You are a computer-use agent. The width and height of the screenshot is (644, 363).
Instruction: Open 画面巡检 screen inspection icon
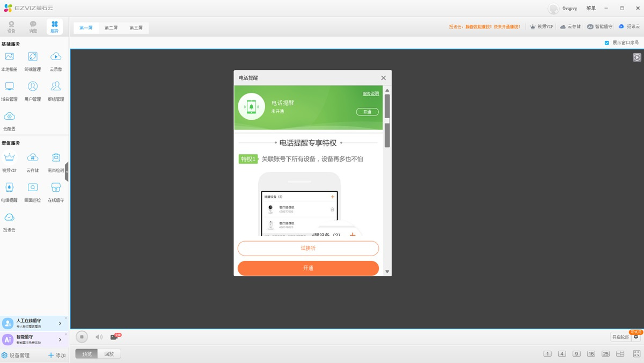tap(33, 188)
